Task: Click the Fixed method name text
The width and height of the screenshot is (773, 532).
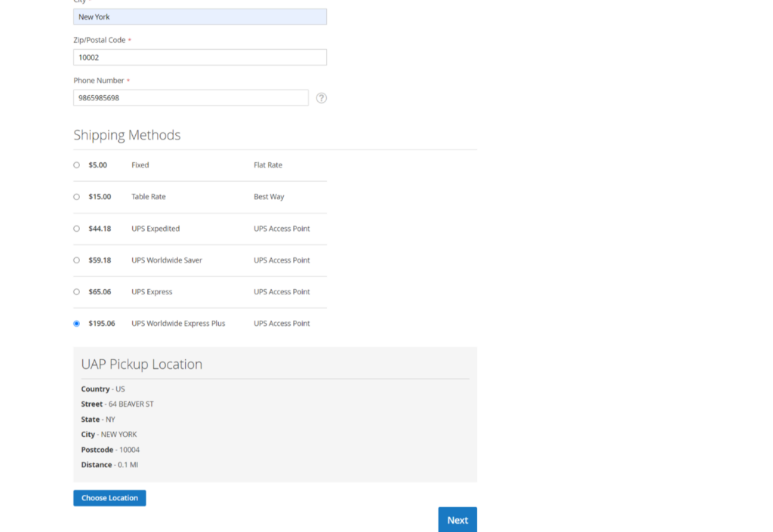Action: [140, 165]
